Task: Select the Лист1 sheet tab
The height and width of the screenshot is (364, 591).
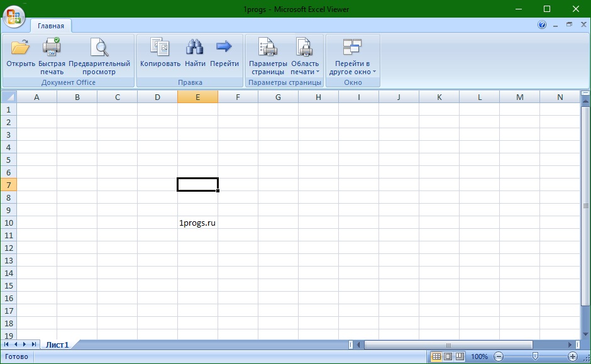Action: 57,345
